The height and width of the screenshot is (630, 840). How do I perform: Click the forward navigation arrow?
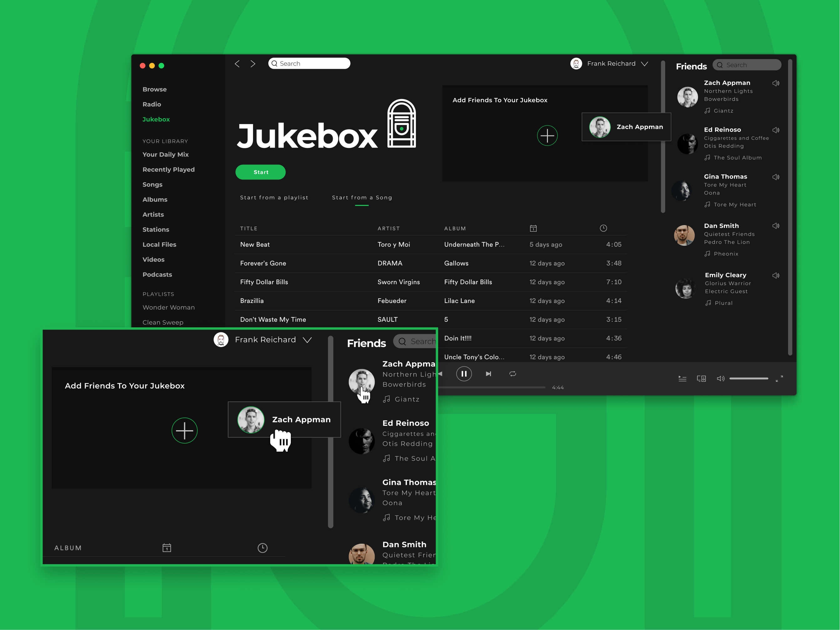click(x=253, y=63)
